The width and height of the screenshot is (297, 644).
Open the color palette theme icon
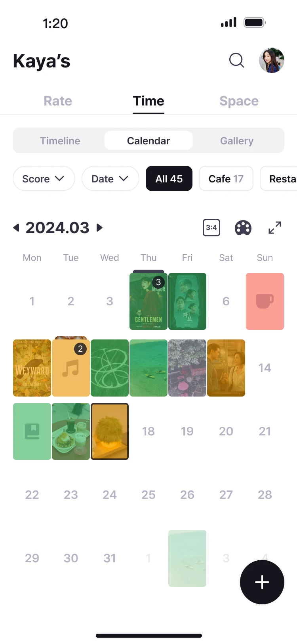point(243,228)
